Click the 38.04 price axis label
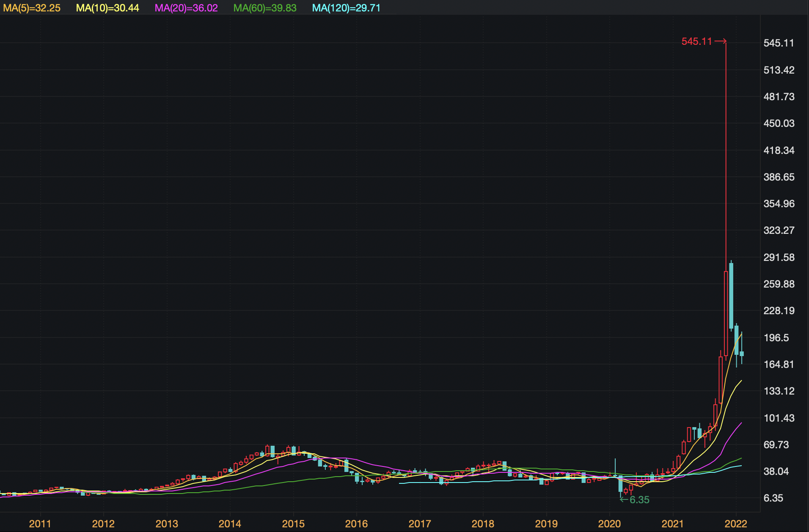The height and width of the screenshot is (532, 809). point(776,472)
